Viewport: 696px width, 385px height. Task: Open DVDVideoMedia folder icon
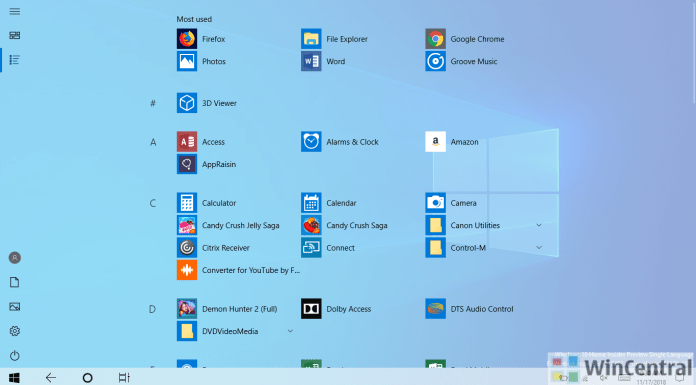[x=187, y=331]
